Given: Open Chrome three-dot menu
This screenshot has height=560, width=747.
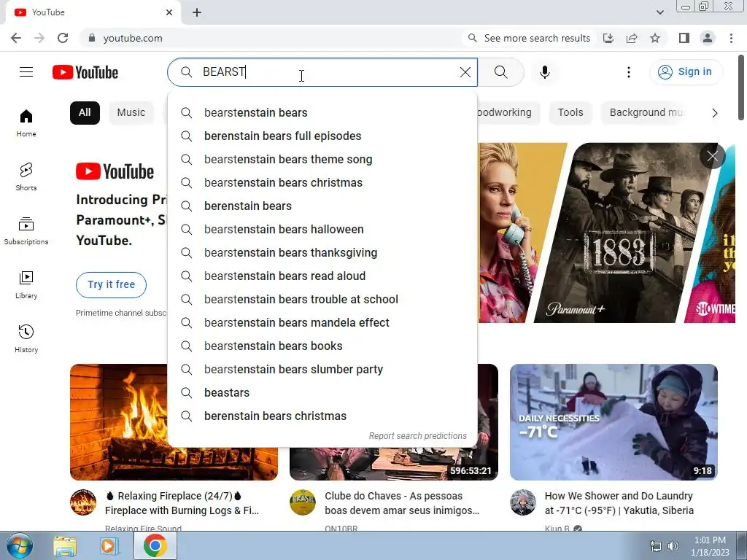Looking at the screenshot, I should [731, 38].
